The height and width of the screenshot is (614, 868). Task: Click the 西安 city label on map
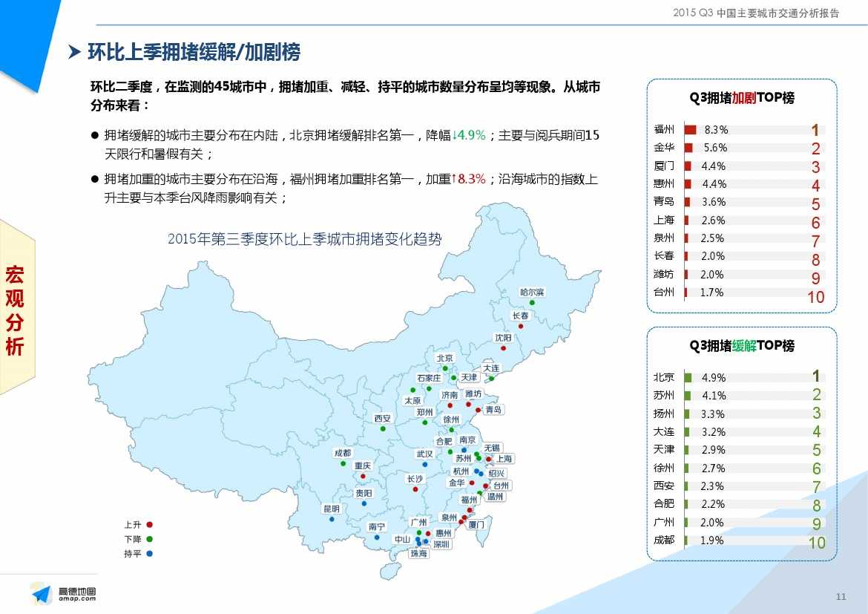tap(382, 418)
